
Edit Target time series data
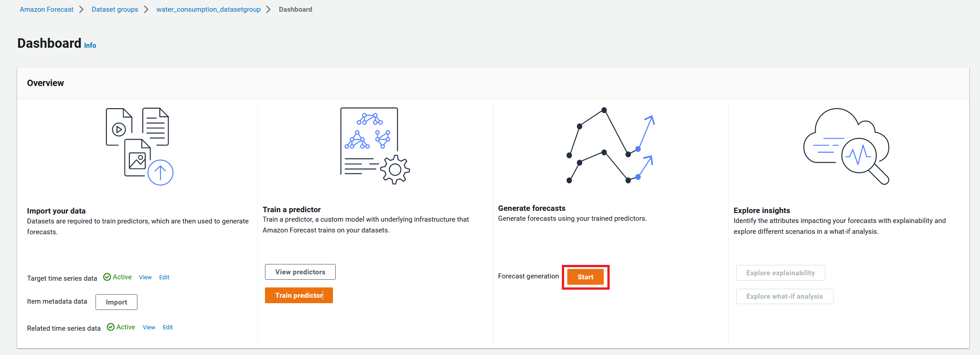coord(164,278)
